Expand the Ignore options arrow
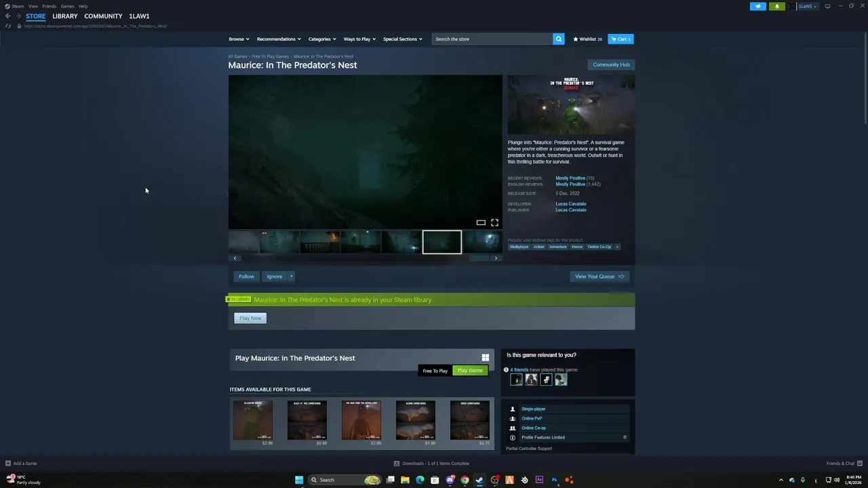Image resolution: width=868 pixels, height=488 pixels. point(291,276)
